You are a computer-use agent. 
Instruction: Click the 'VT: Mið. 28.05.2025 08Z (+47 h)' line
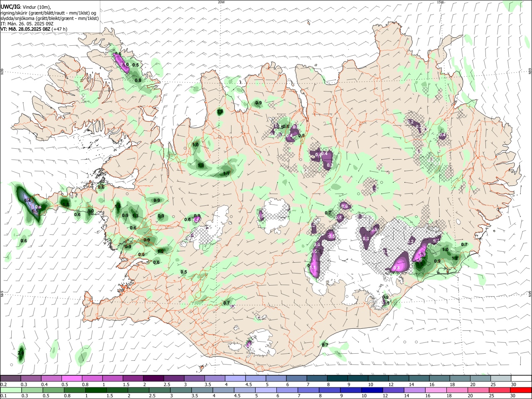coord(34,29)
